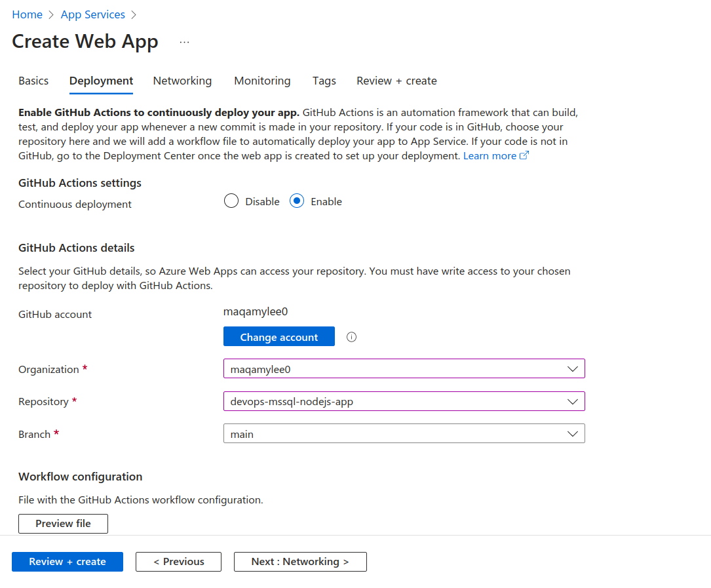The height and width of the screenshot is (588, 711).
Task: Expand the Branch dropdown showing main
Action: click(x=404, y=434)
